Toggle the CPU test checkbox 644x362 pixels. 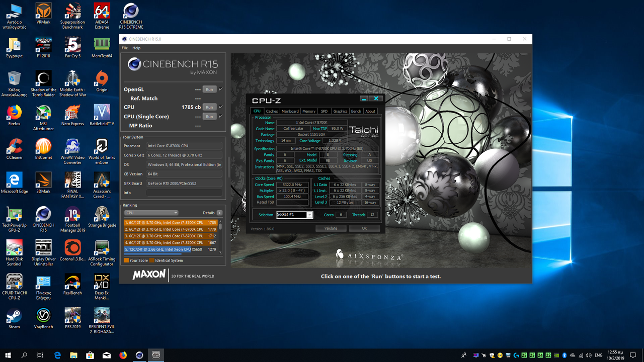[221, 107]
